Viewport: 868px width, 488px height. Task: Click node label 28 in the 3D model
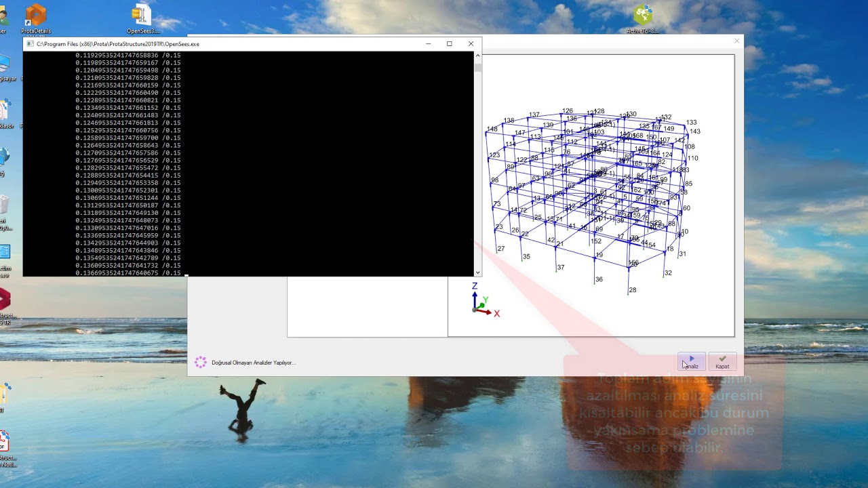(632, 290)
